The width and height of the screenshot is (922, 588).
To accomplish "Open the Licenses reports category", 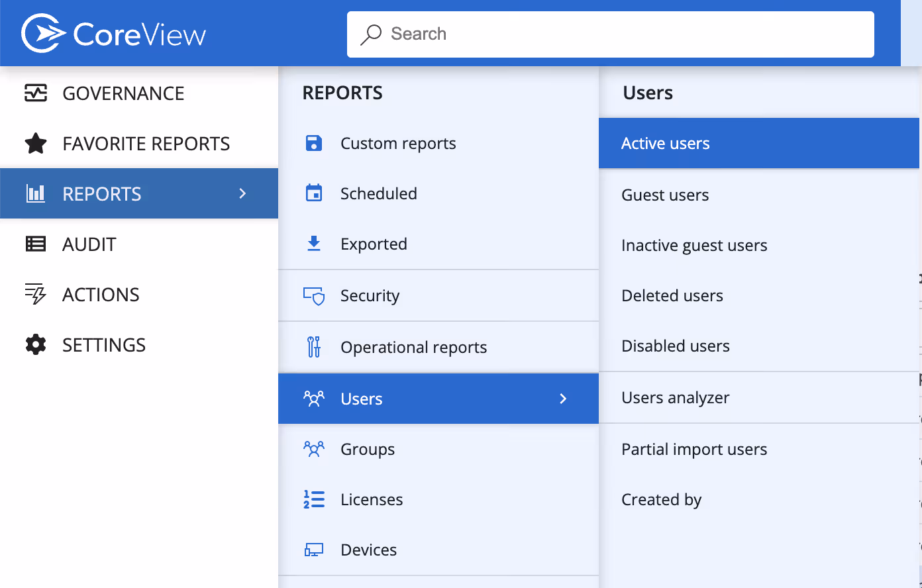I will coord(438,499).
